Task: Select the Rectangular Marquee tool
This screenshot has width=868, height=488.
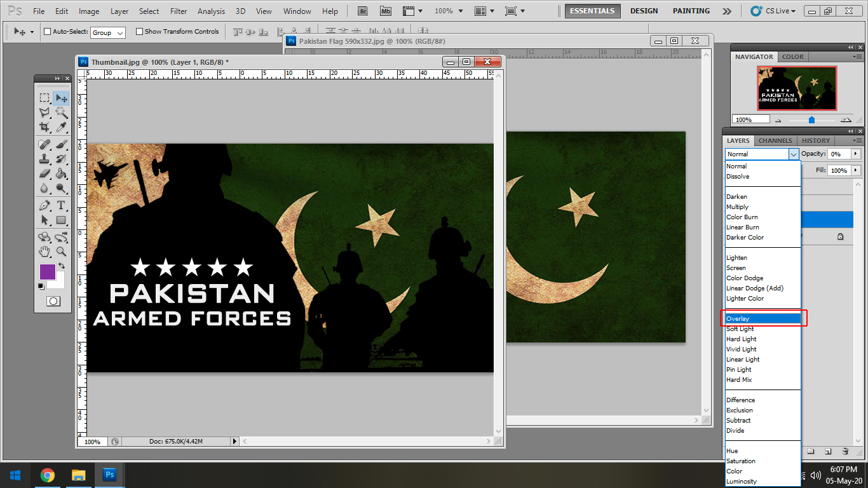Action: (44, 98)
